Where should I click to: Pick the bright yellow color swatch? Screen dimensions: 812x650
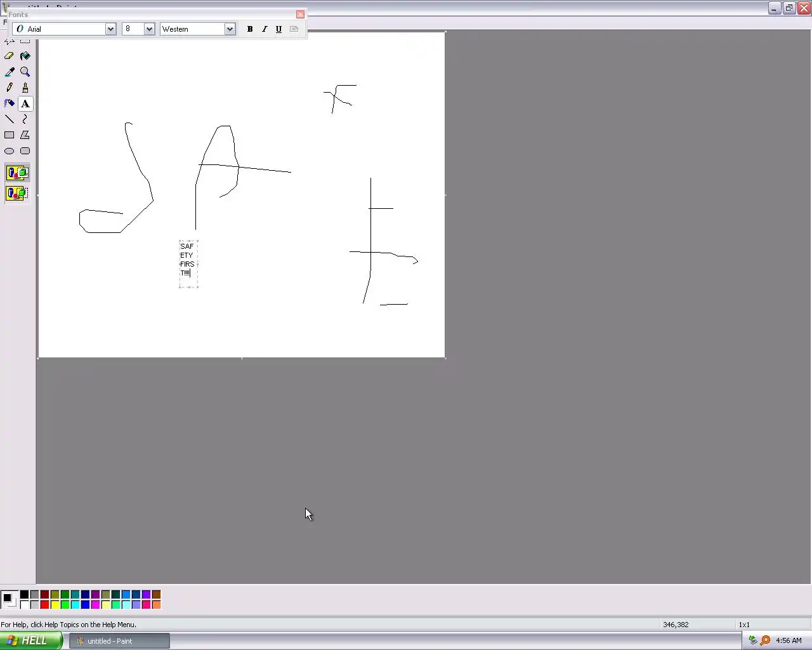[x=55, y=605]
